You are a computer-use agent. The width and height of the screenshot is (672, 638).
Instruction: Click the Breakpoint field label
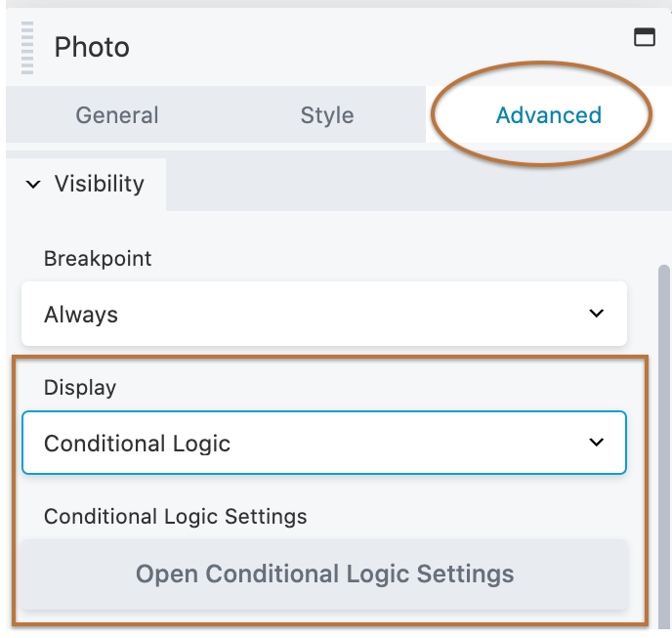pos(98,259)
